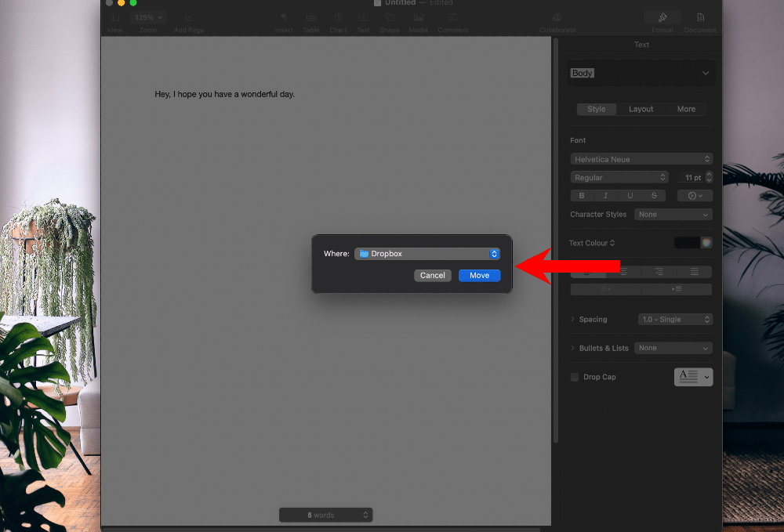Open the Format inspector paintbrush icon

point(662,18)
